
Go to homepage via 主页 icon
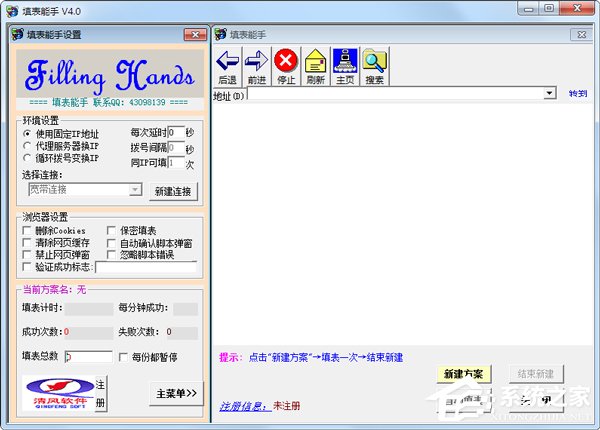tap(345, 60)
